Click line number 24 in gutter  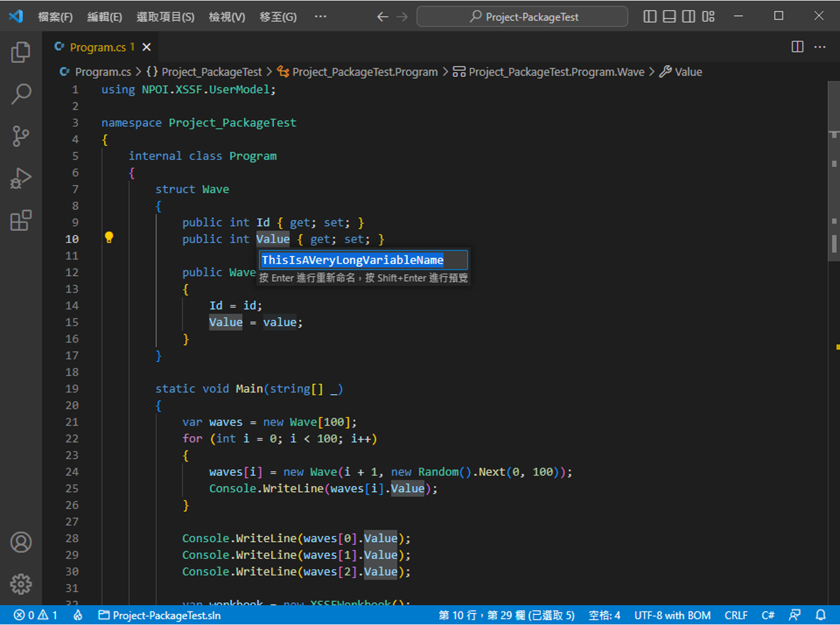[72, 472]
